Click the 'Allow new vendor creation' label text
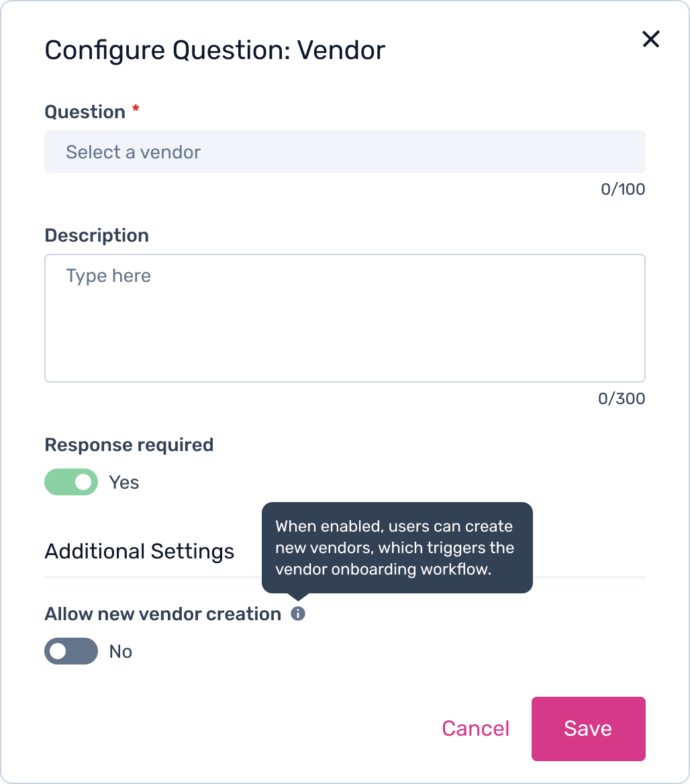 pos(162,614)
